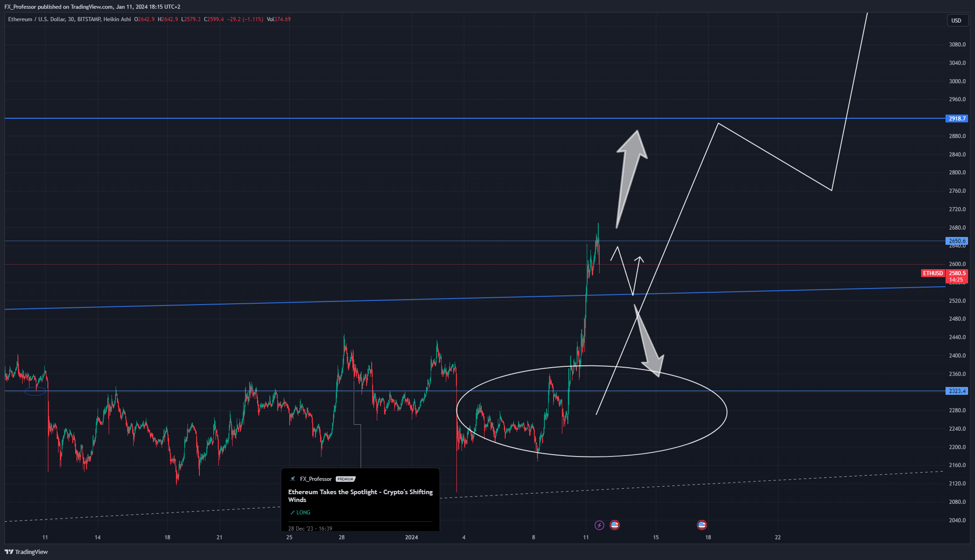This screenshot has width=975, height=560.
Task: Click the PREMIUM badge in idea card
Action: point(345,479)
